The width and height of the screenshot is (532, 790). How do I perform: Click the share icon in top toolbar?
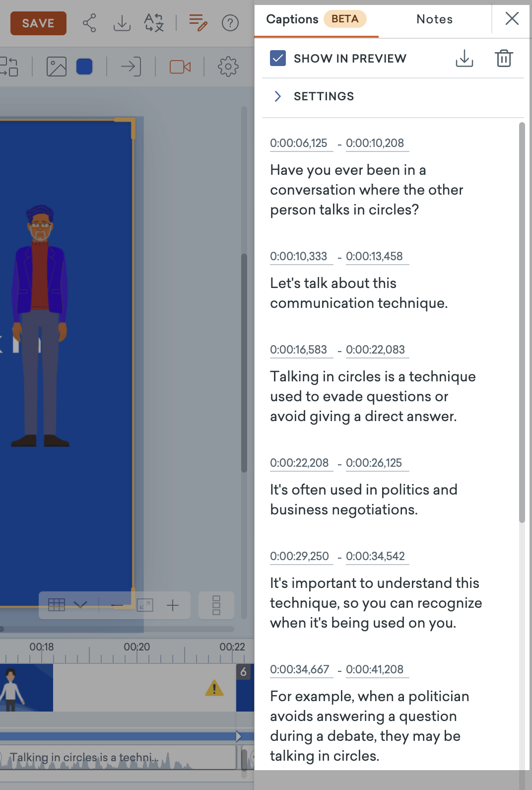(x=89, y=23)
